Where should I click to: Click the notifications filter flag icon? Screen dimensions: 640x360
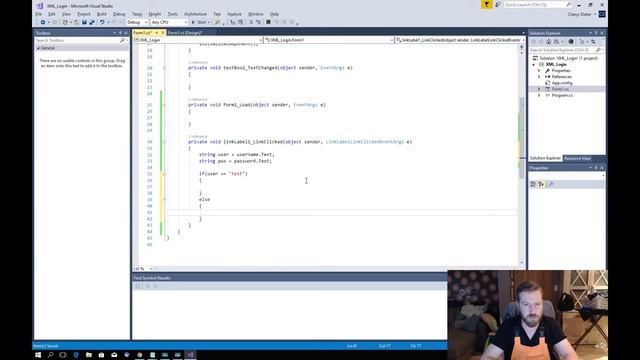[x=486, y=4]
